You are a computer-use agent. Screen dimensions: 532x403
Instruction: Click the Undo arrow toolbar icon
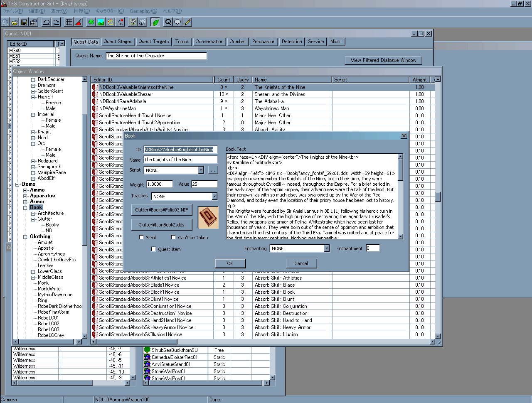point(46,22)
